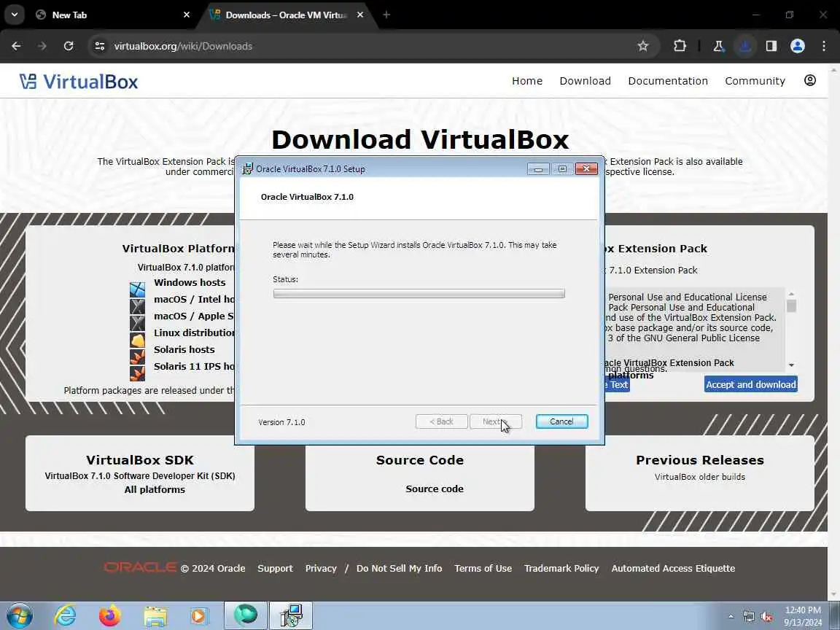Viewport: 840px width, 630px height.
Task: Open the Chrome three-dot menu
Action: tap(824, 46)
